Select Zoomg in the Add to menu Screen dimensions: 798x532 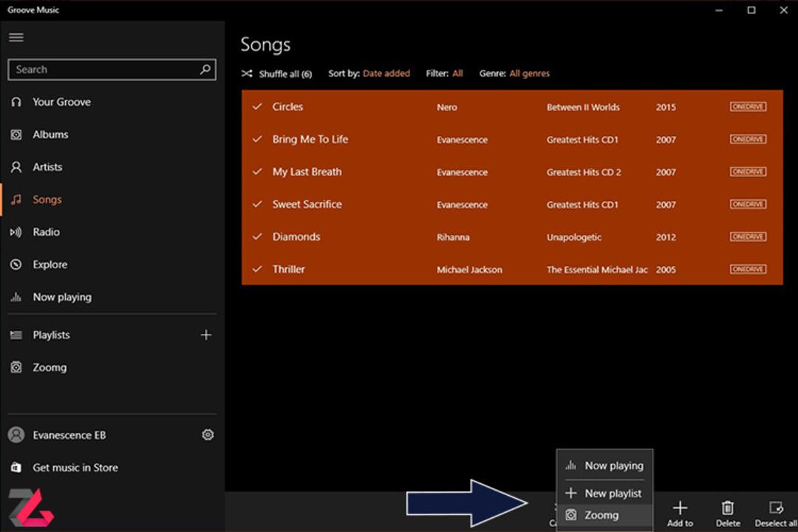click(x=604, y=515)
